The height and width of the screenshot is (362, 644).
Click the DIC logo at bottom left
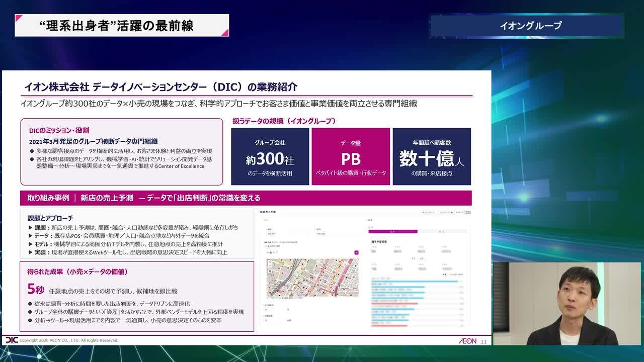(11, 340)
